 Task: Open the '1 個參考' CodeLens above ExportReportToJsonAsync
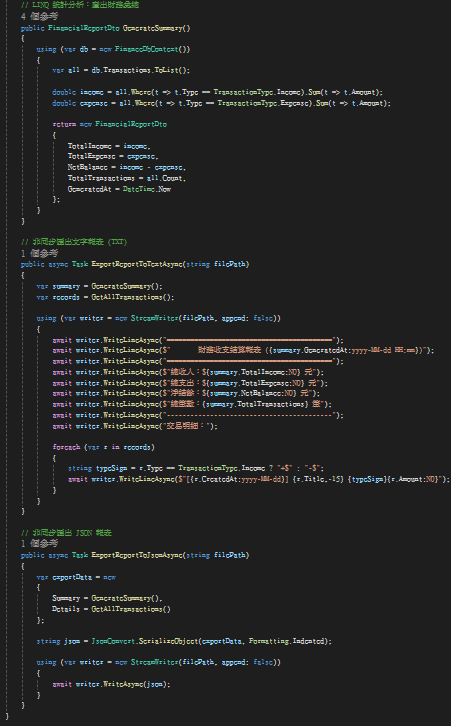pyautogui.click(x=39, y=544)
